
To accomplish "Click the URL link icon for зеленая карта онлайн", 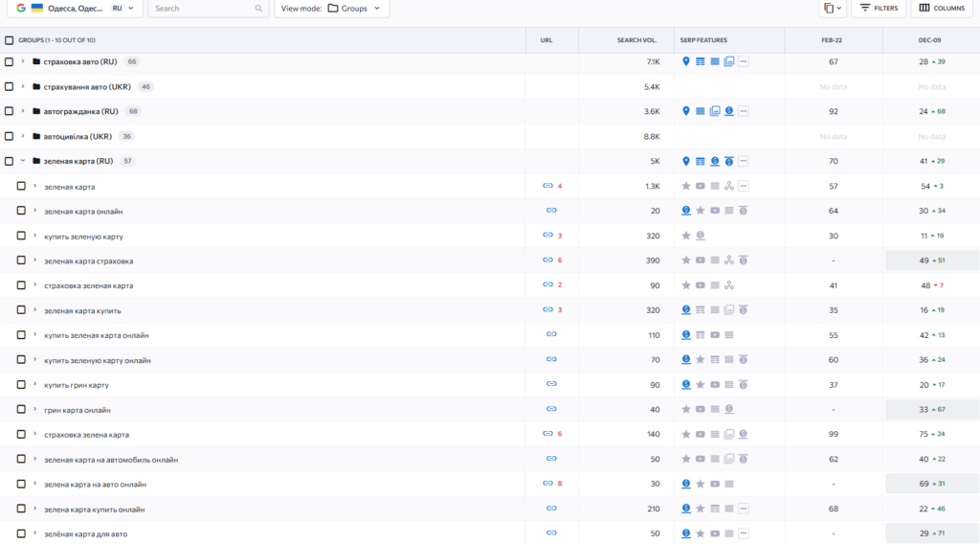I will click(x=550, y=211).
